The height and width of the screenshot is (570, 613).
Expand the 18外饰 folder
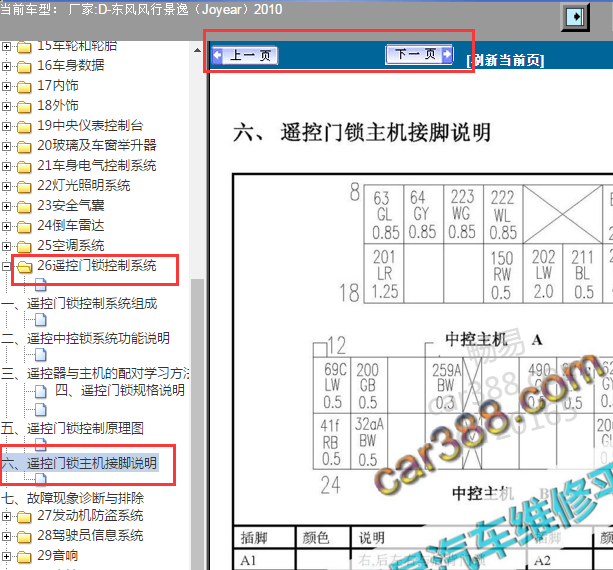(x=6, y=106)
